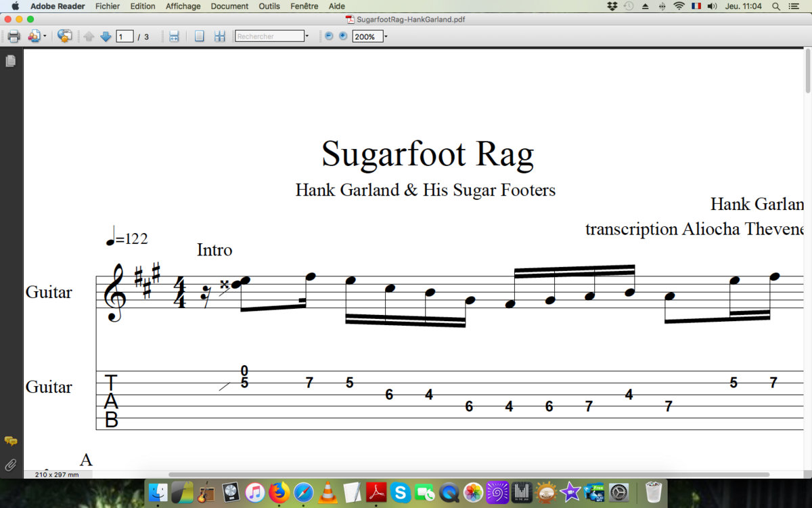Open the Comments panel icon in sidebar
The width and height of the screenshot is (812, 508).
[x=11, y=441]
